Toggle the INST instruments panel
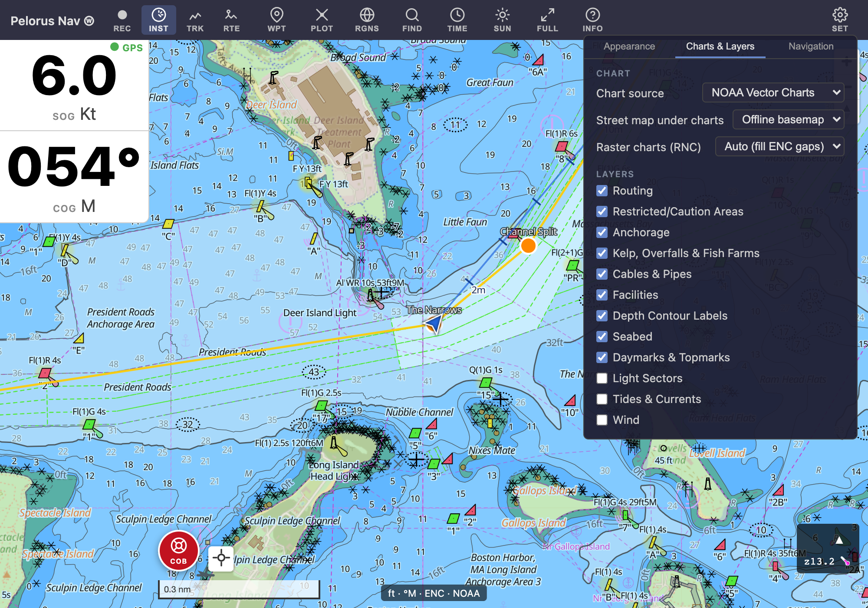The width and height of the screenshot is (868, 608). click(158, 20)
